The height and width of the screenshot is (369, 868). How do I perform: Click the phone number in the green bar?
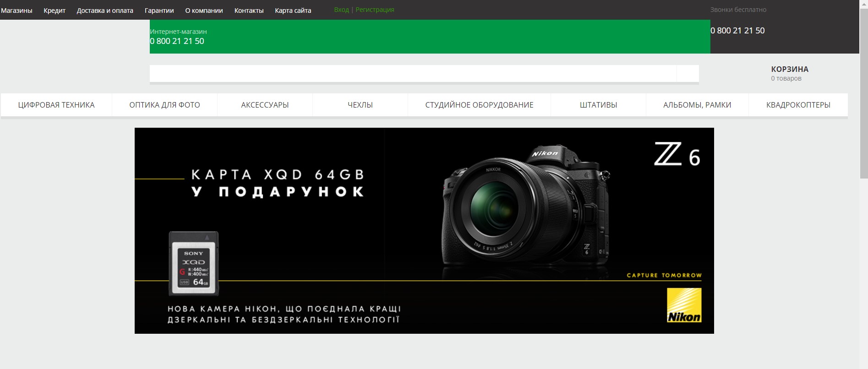[x=177, y=41]
